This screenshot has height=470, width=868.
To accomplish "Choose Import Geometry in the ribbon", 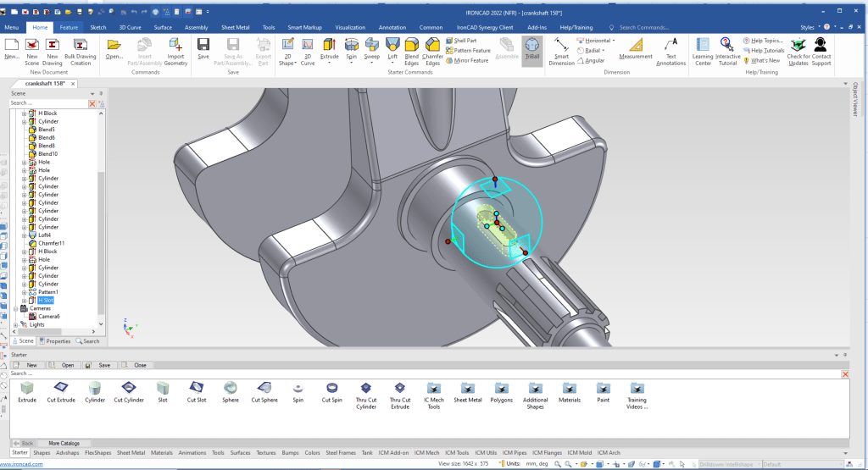I will (x=175, y=49).
